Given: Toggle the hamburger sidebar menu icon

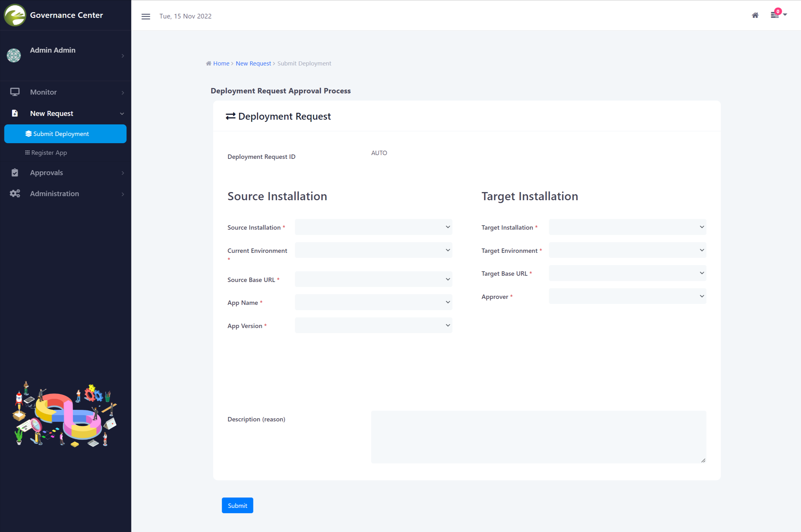Looking at the screenshot, I should click(146, 16).
